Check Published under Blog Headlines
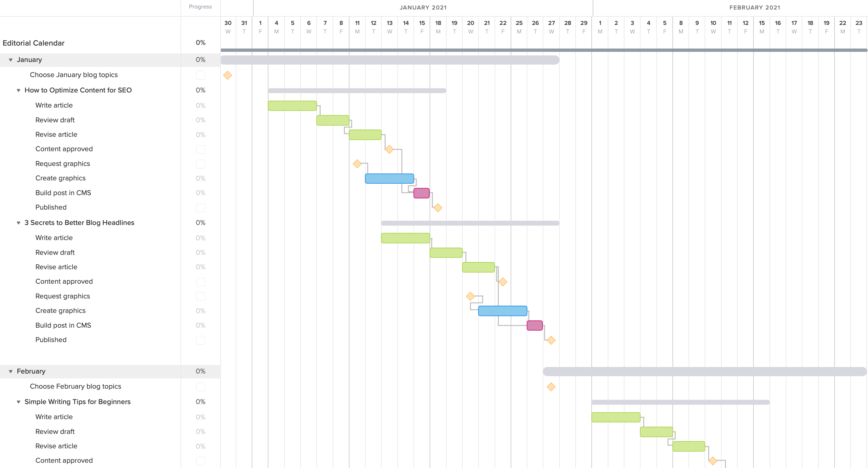868x468 pixels. tap(201, 340)
